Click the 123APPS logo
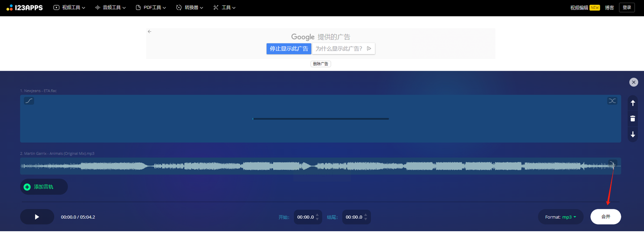This screenshot has height=237, width=644. point(25,8)
